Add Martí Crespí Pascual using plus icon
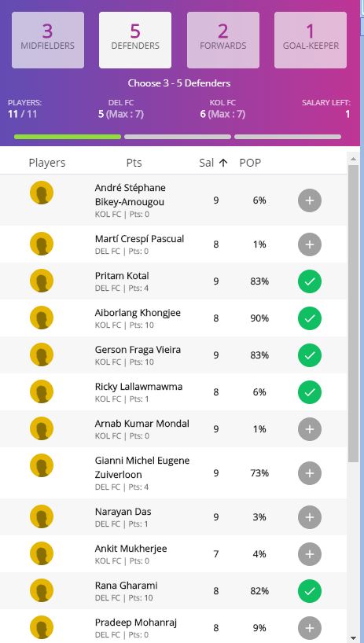The width and height of the screenshot is (364, 643). tap(310, 244)
